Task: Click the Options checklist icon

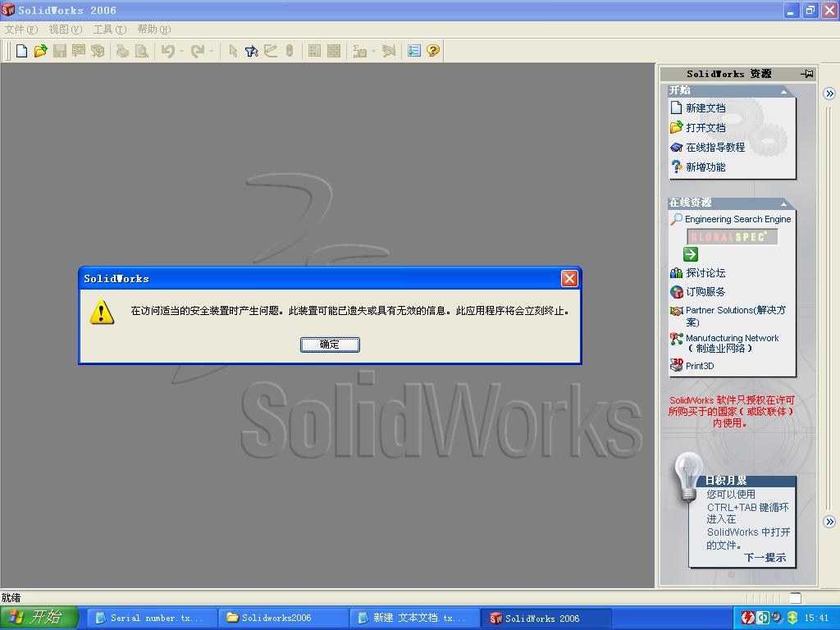Action: pyautogui.click(x=413, y=51)
